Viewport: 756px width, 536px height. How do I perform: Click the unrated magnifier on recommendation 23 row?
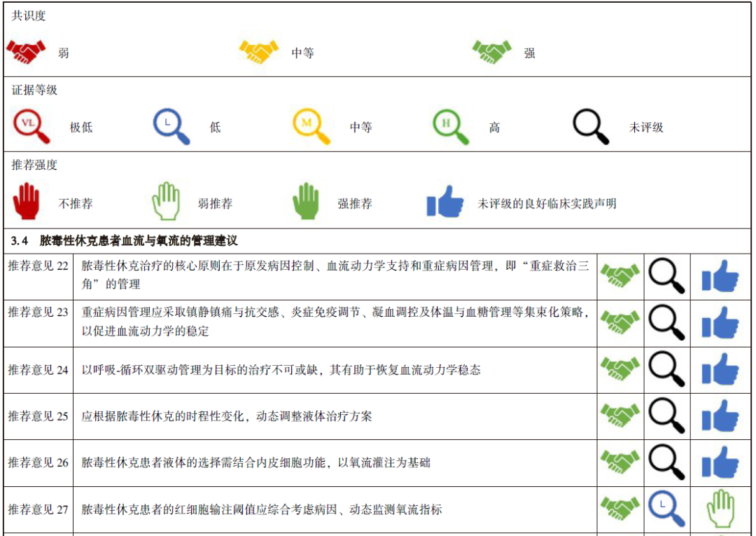click(667, 323)
